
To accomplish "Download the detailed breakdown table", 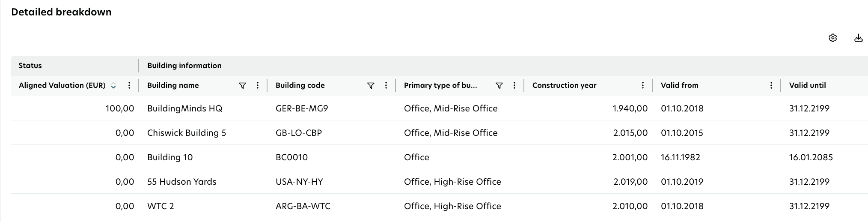I will (x=858, y=38).
